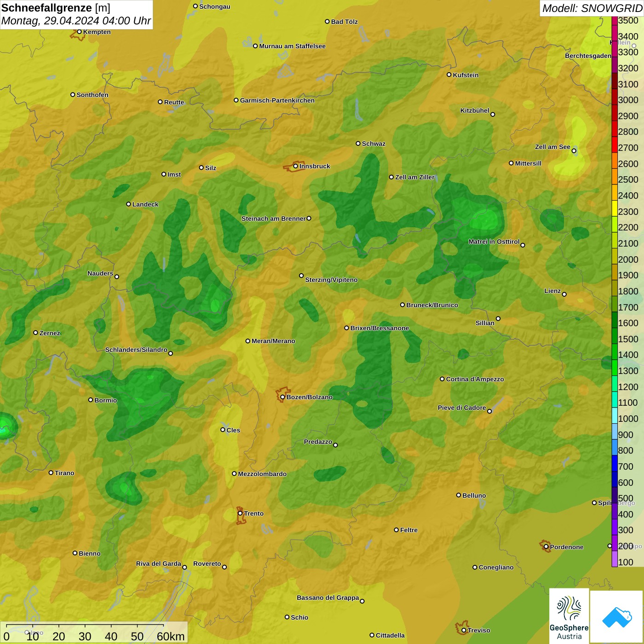Click the Rovereto label
The image size is (644, 644).
[x=207, y=563]
